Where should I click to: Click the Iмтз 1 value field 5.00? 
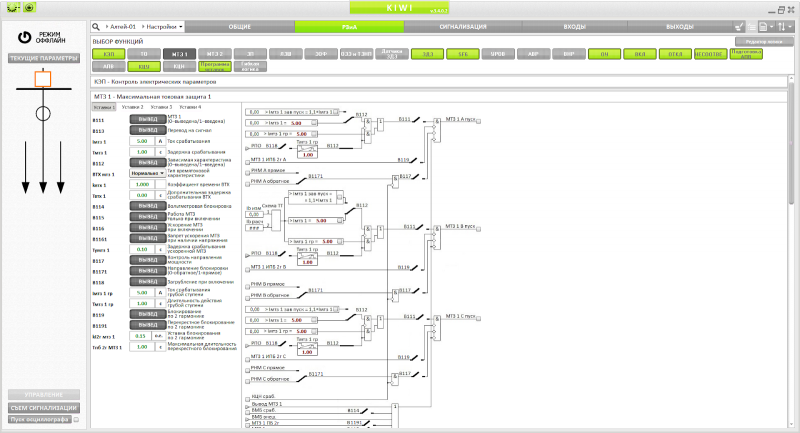tap(142, 141)
